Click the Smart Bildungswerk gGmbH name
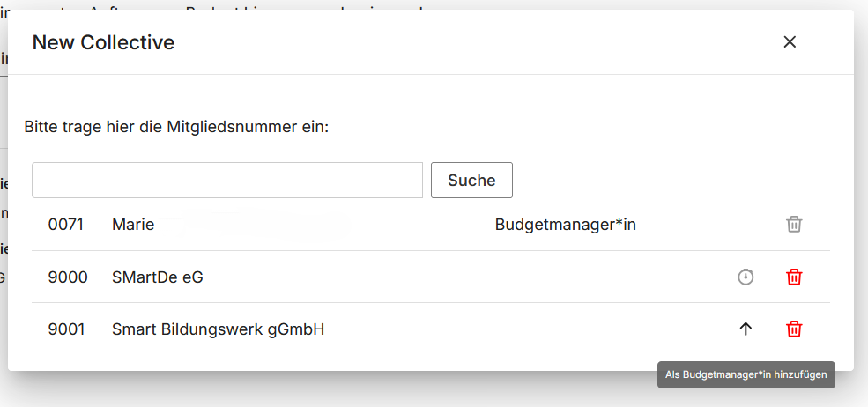Screen dimensions: 868x407 click(219, 329)
